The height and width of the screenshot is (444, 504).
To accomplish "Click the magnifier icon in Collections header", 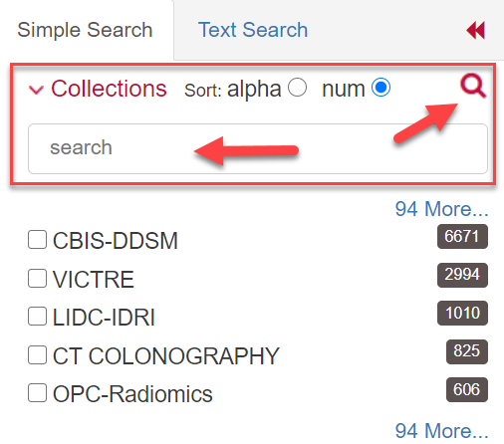I will click(473, 86).
